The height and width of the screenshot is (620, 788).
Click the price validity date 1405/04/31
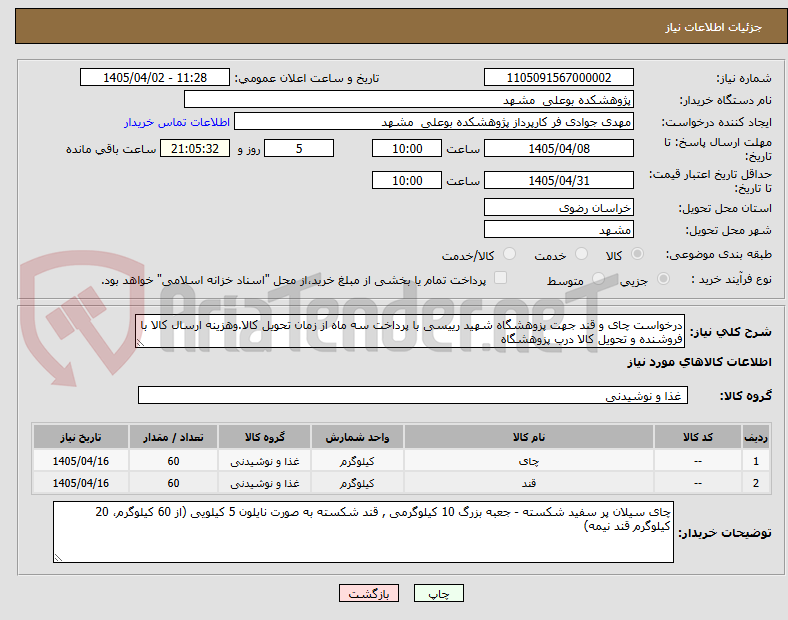pyautogui.click(x=558, y=180)
